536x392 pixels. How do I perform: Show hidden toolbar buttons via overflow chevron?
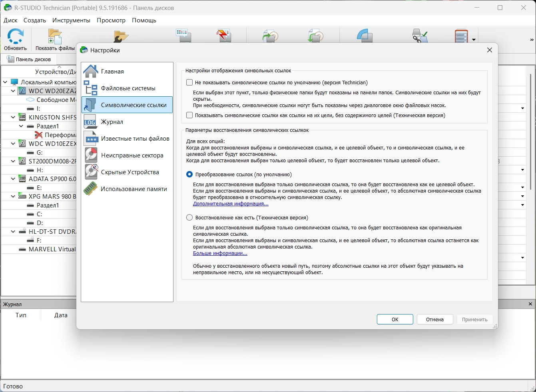[x=532, y=40]
